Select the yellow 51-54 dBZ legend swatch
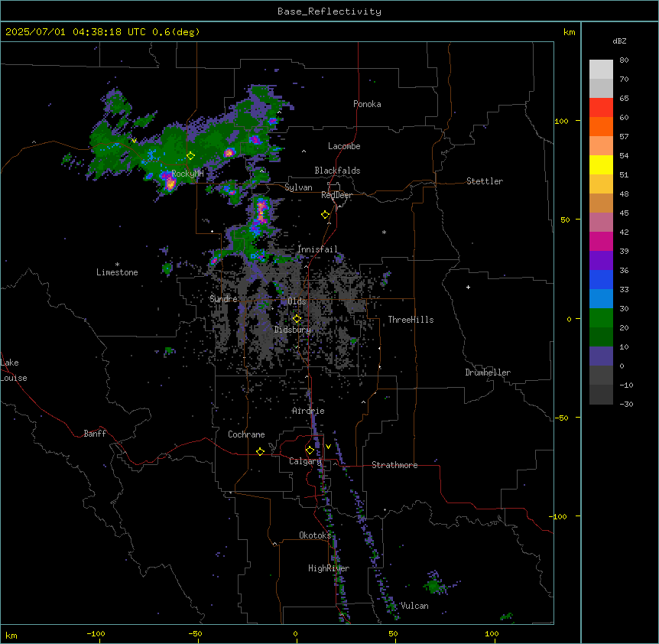This screenshot has width=659, height=644. click(x=601, y=164)
